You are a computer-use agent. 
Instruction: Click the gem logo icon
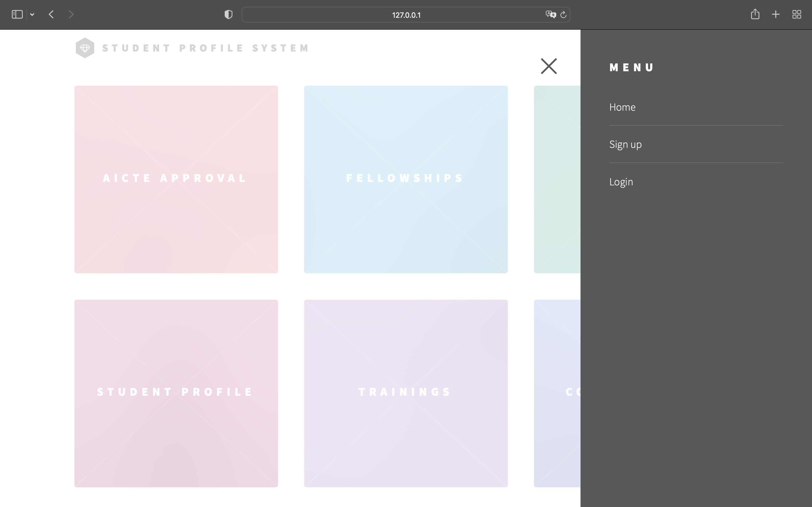(85, 48)
